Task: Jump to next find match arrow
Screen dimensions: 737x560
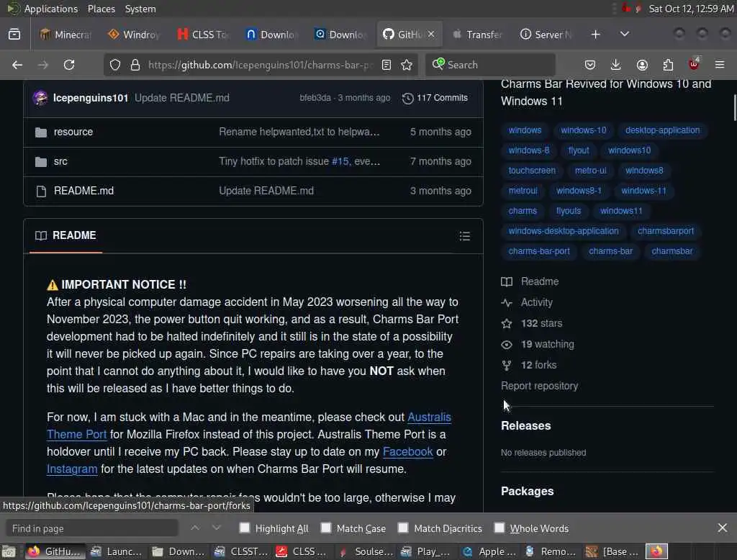Action: (216, 528)
